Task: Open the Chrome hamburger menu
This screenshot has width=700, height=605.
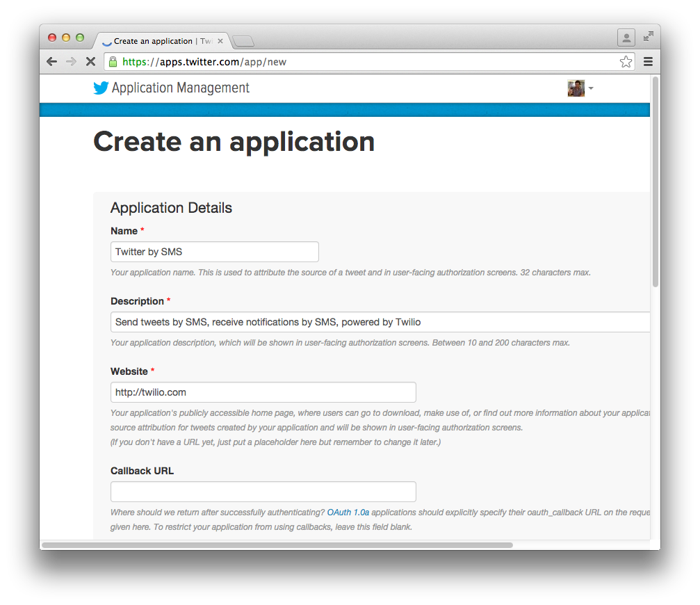Action: click(649, 62)
